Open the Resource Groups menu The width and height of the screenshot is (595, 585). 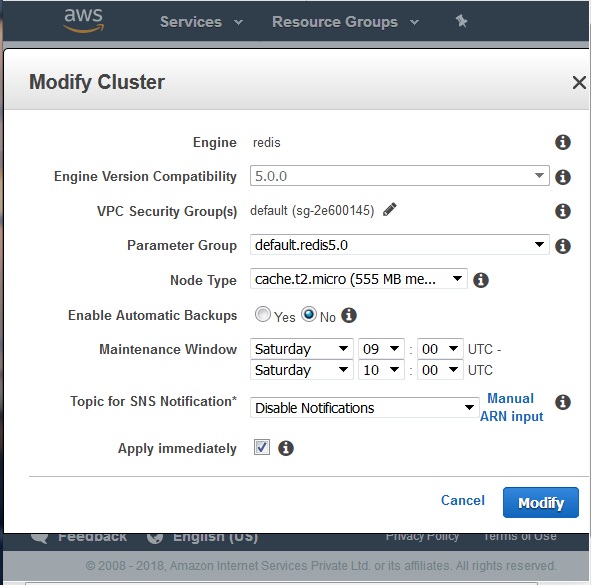(345, 22)
